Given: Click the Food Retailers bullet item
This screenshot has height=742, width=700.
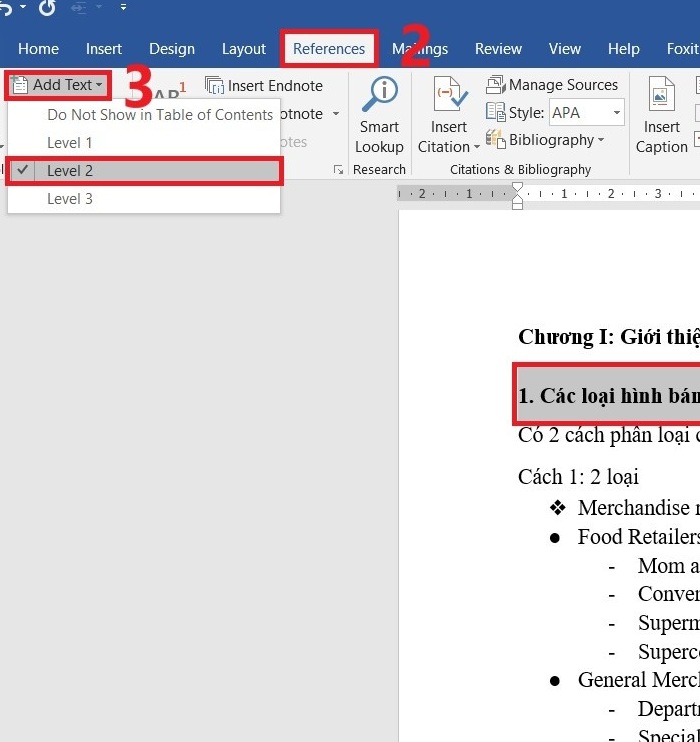Looking at the screenshot, I should tap(638, 537).
